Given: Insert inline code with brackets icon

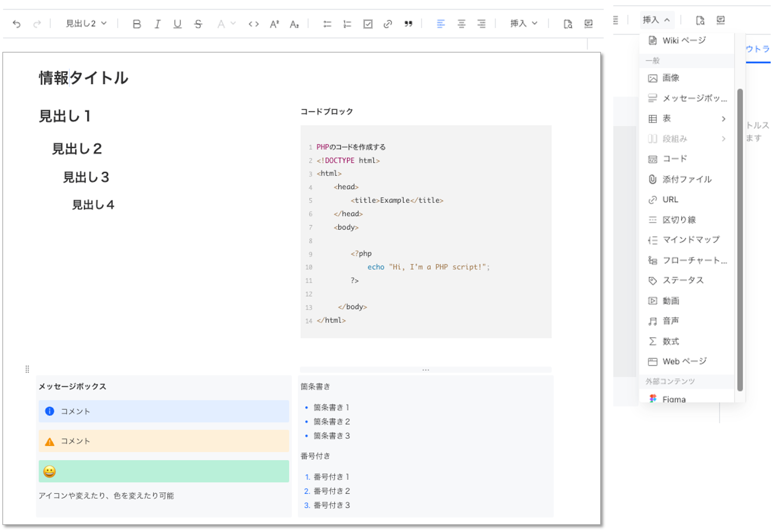Looking at the screenshot, I should click(253, 24).
